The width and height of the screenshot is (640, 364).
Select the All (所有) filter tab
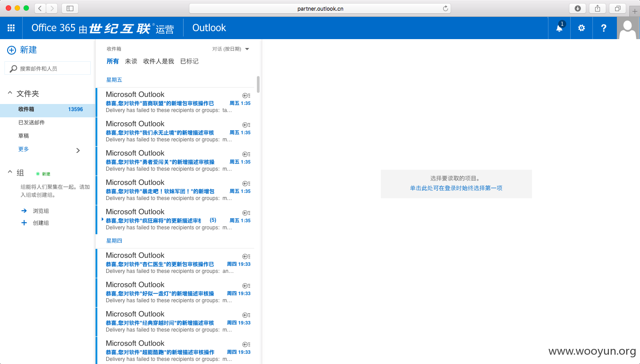pos(113,61)
